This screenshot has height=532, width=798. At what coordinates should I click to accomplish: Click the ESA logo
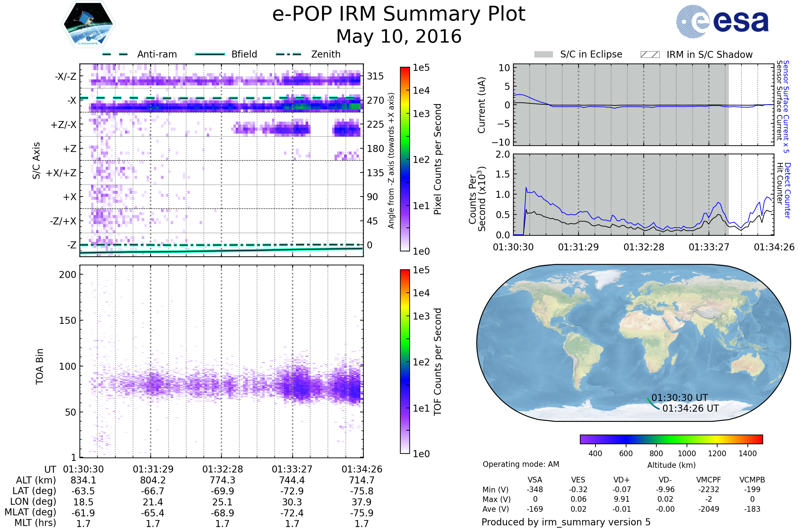722,21
